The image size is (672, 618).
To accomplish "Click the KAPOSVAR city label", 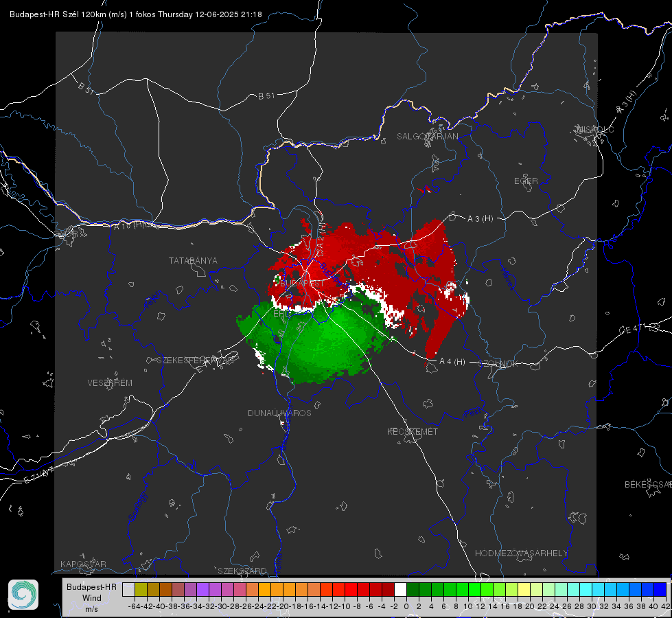I will [83, 564].
